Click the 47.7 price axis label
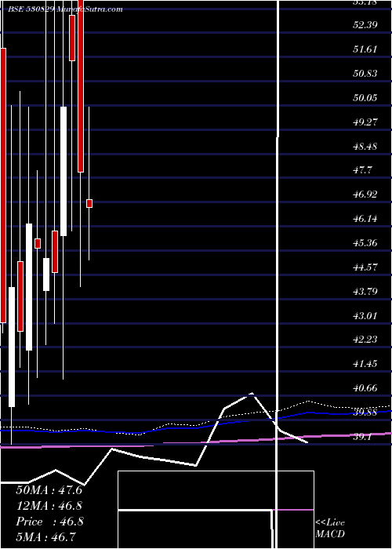Screen dimensions: 392x549 (362, 170)
